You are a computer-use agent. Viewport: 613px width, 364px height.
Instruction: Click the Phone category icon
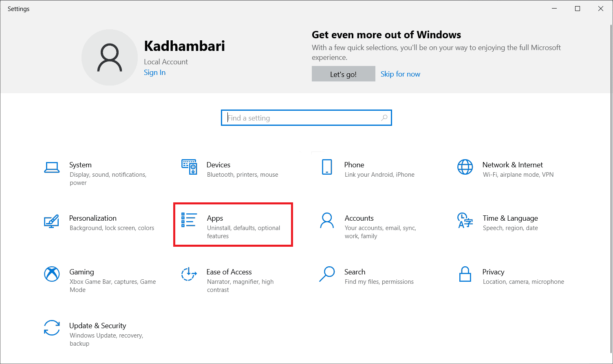(327, 167)
